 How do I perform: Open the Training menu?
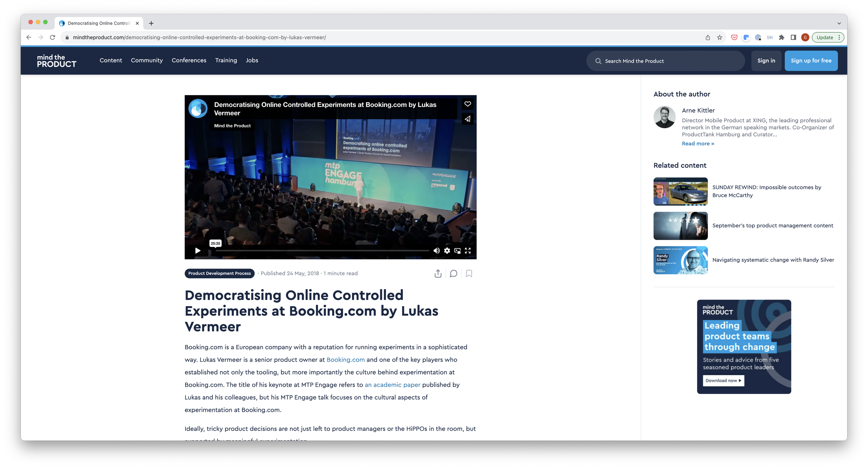226,60
